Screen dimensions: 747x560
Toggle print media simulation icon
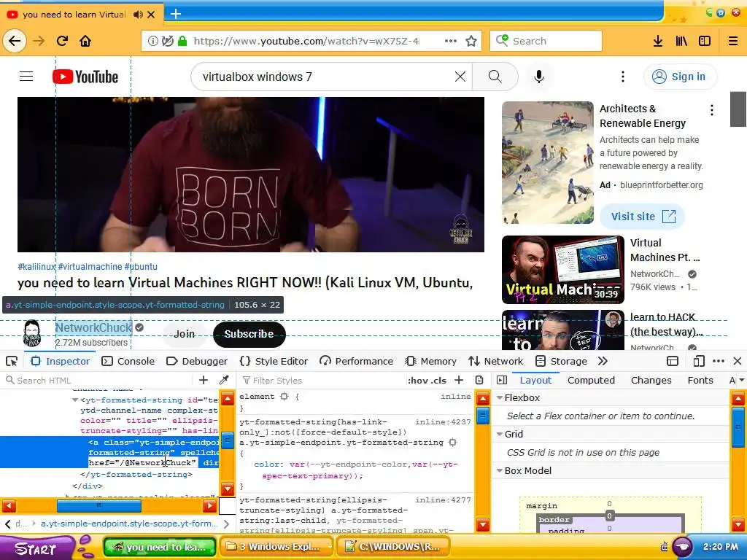pyautogui.click(x=479, y=380)
